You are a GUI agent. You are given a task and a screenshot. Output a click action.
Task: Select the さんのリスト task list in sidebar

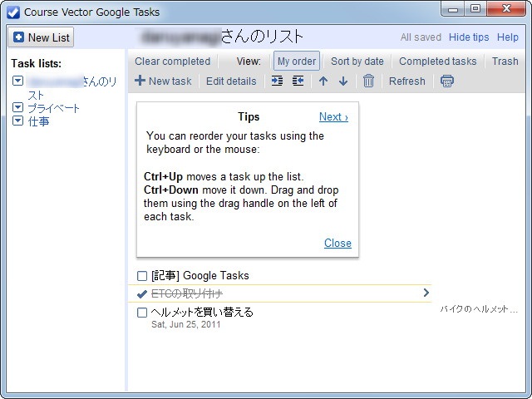(72, 88)
